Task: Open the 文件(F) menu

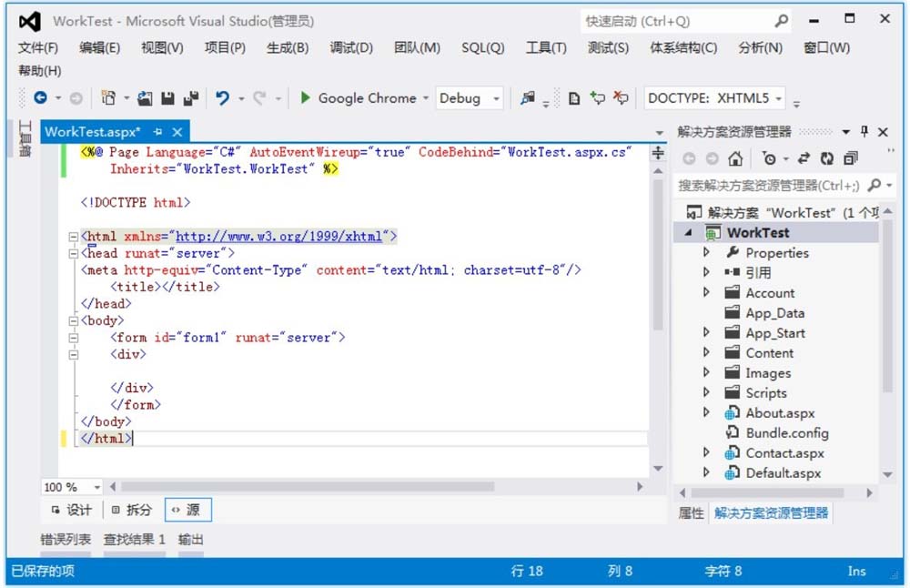Action: [x=38, y=47]
